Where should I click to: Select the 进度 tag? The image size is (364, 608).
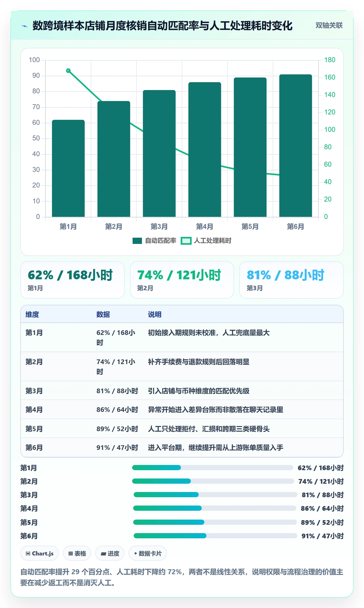tap(110, 553)
